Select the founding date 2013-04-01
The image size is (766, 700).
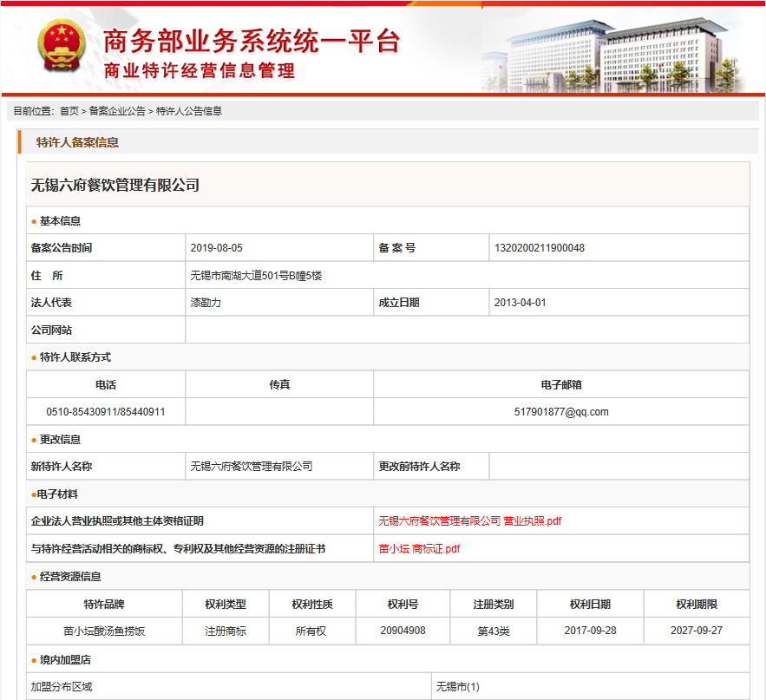click(x=520, y=303)
